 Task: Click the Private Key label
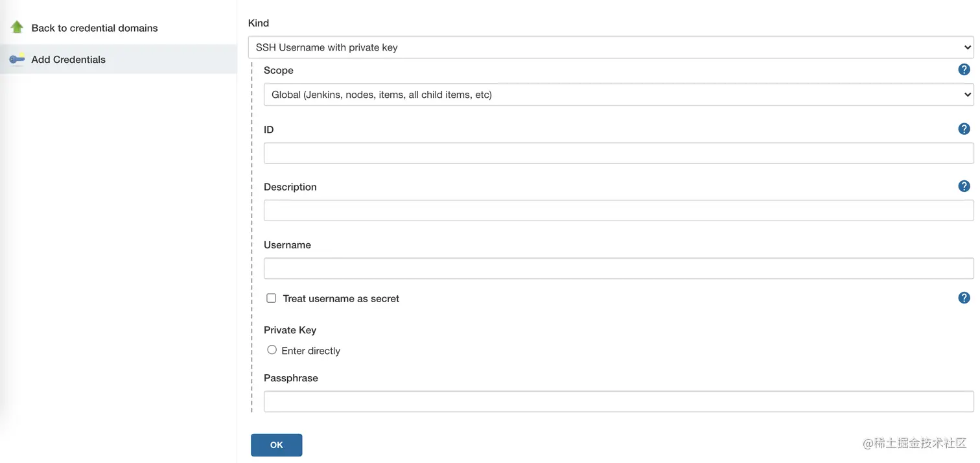[290, 330]
